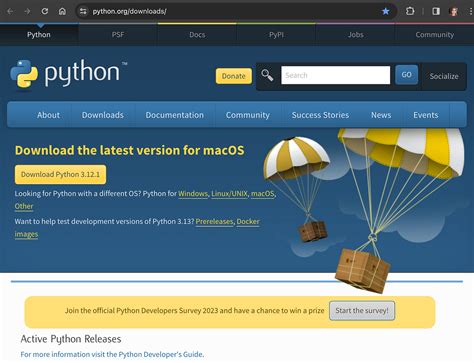Click the Active Python Releases heading
This screenshot has height=363, width=474.
point(71,339)
